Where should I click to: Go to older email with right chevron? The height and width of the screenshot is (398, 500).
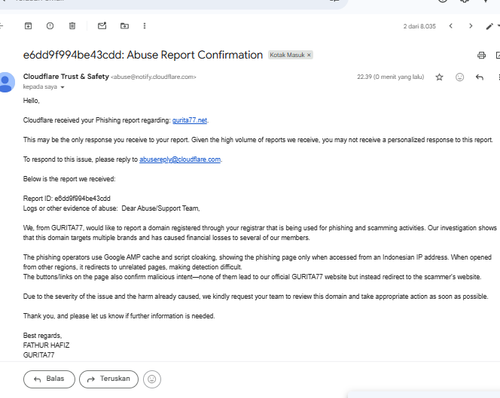pos(471,26)
